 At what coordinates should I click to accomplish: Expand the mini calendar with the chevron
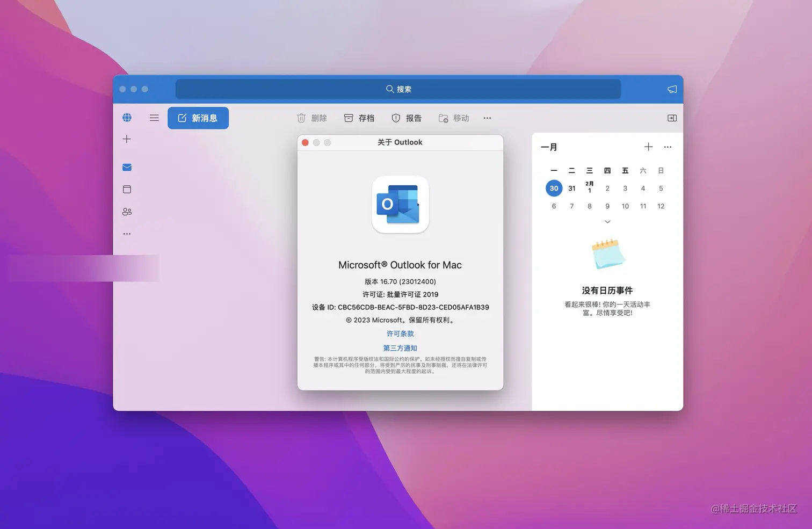click(607, 222)
